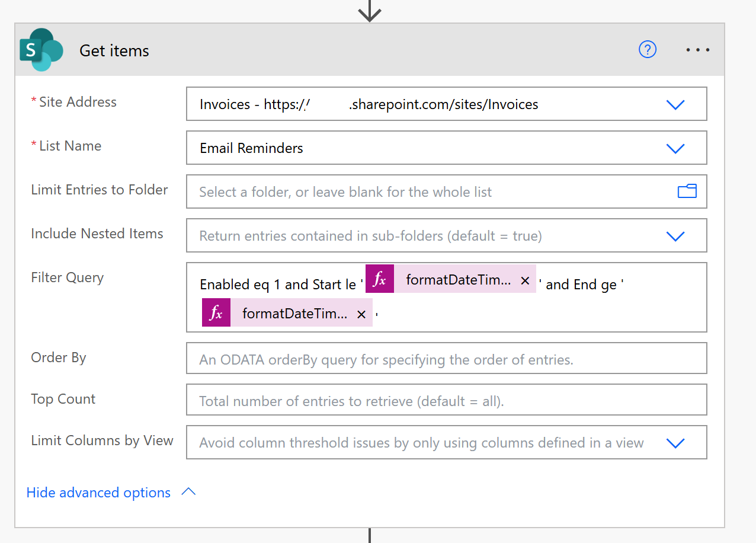Click the Filter Query text 'Enabled eq 1'
Viewport: 756px width, 543px height.
coord(235,285)
